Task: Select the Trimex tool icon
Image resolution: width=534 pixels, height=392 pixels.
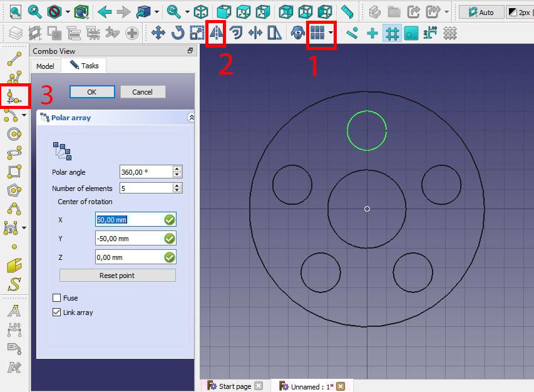Action: point(255,33)
